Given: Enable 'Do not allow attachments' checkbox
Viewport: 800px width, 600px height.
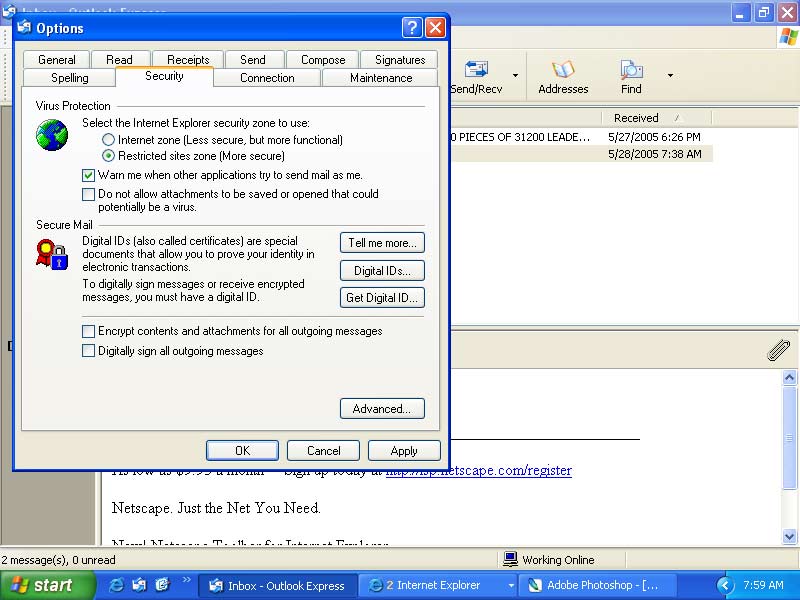Looking at the screenshot, I should click(x=88, y=194).
